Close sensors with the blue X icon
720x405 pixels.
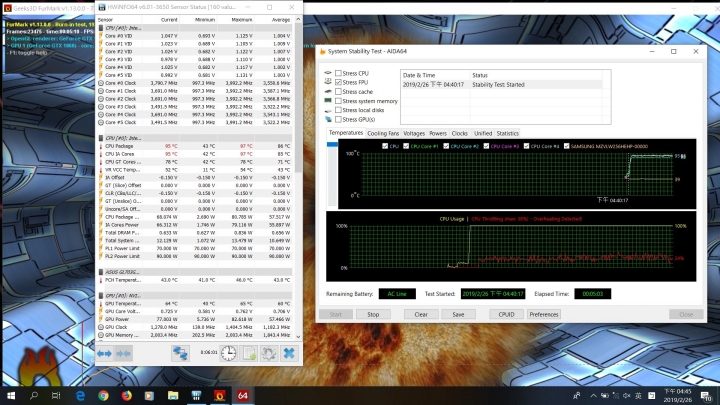pyautogui.click(x=289, y=353)
